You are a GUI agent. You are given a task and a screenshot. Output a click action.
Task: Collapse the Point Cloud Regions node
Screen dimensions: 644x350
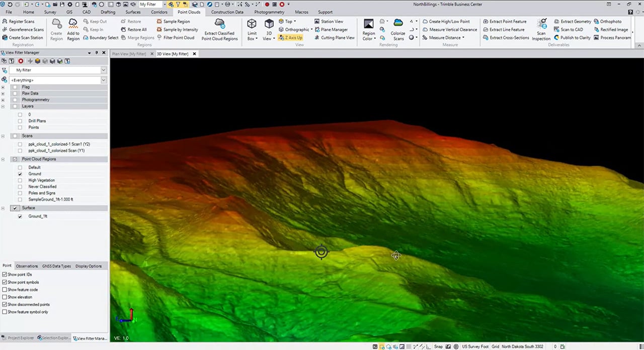(x=3, y=159)
